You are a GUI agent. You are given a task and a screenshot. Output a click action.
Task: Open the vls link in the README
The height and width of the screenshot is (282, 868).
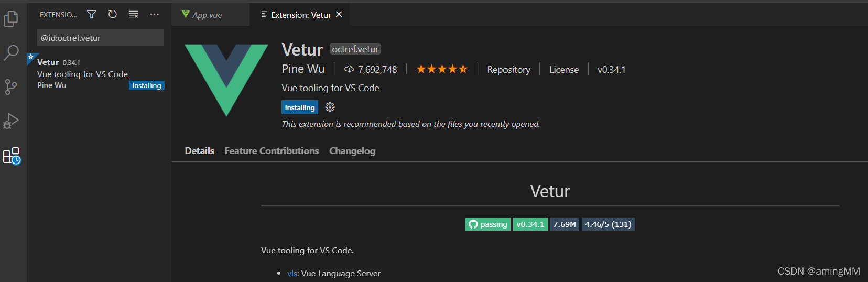(x=292, y=274)
